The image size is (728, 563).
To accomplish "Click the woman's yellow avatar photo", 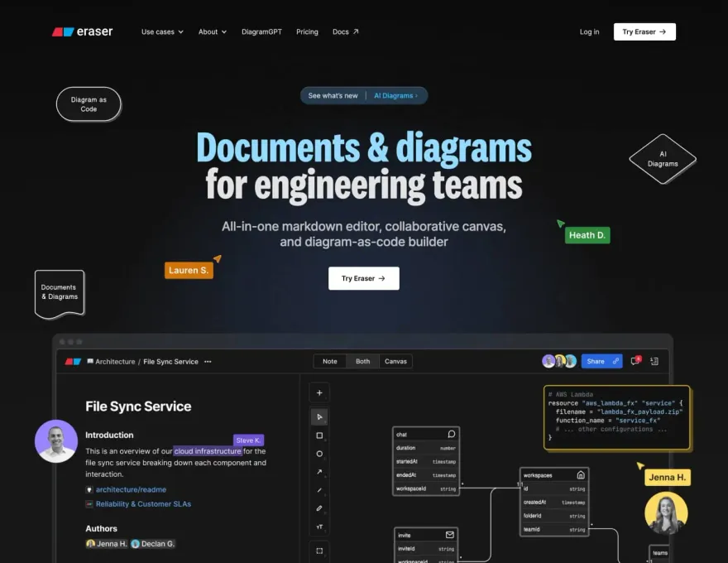I will [x=666, y=513].
